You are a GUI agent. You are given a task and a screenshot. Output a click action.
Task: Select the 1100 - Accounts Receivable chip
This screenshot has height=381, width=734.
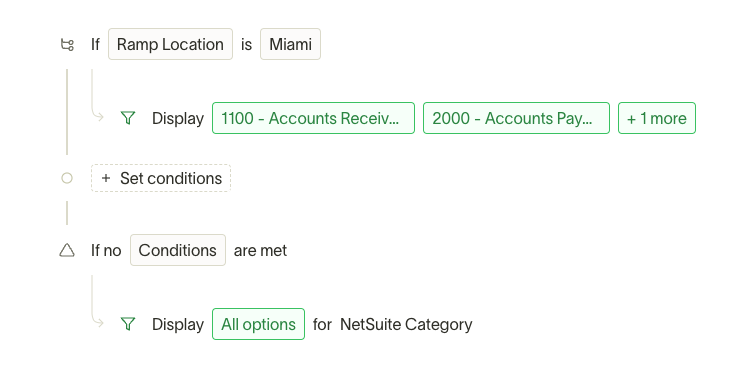tap(313, 118)
